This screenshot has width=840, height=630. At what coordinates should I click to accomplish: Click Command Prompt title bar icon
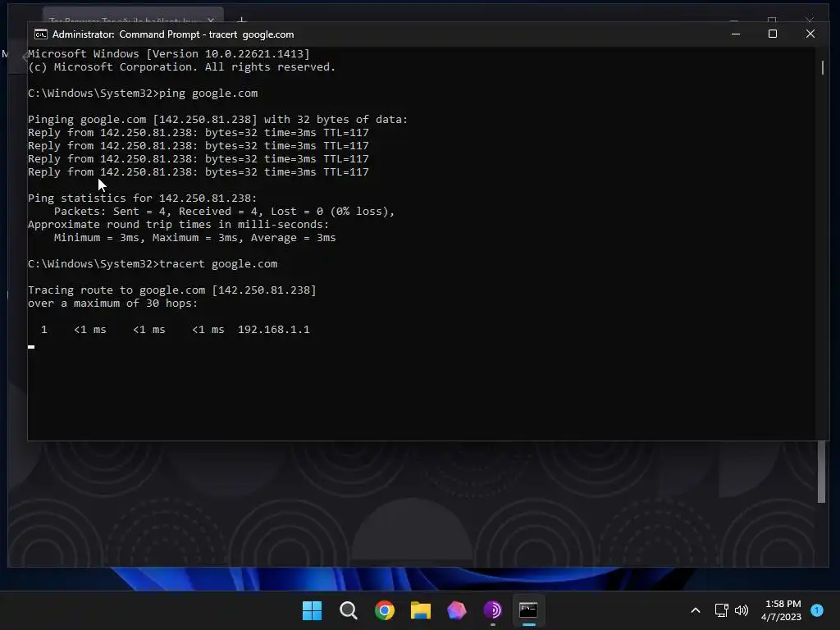point(41,34)
